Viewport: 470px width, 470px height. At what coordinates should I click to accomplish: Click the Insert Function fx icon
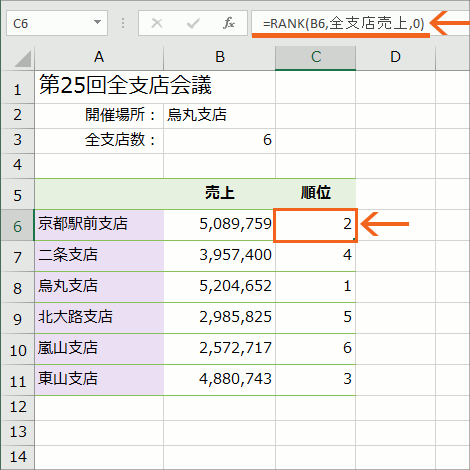pyautogui.click(x=229, y=23)
